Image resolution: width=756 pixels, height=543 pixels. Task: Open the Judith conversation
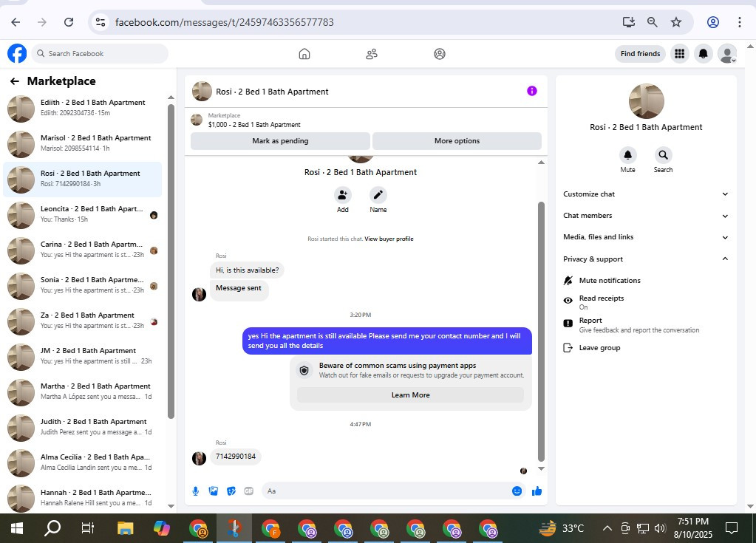(x=83, y=427)
